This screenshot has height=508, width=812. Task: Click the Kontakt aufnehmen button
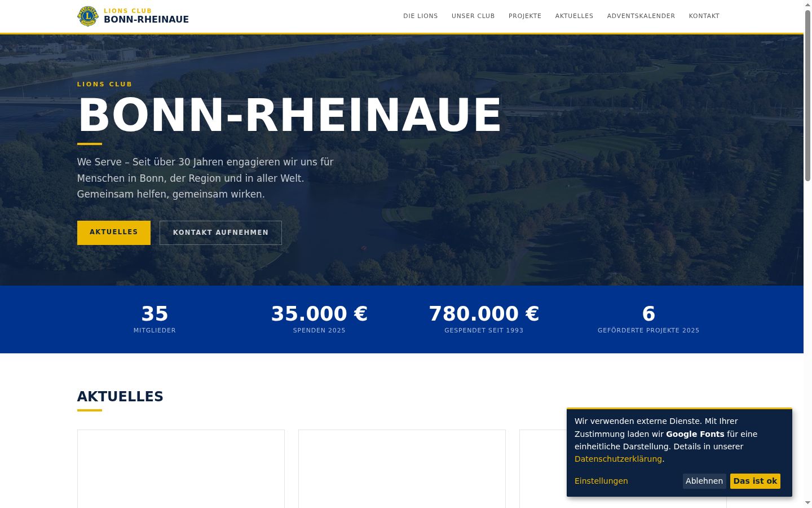pyautogui.click(x=220, y=233)
